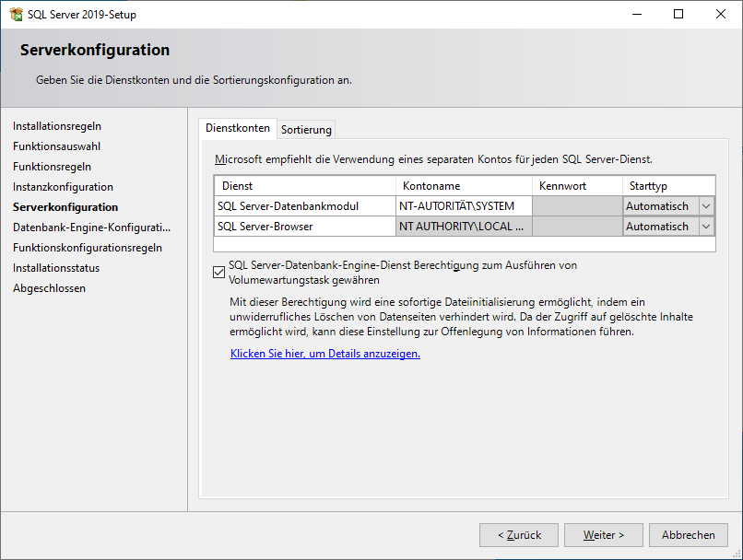Go back with the Zurück button
The height and width of the screenshot is (560, 743).
click(518, 535)
